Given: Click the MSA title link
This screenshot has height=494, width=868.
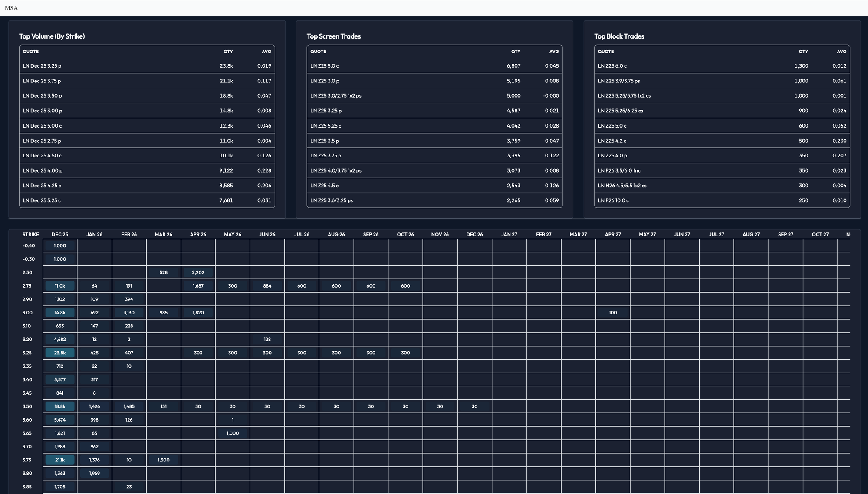Looking at the screenshot, I should (11, 8).
